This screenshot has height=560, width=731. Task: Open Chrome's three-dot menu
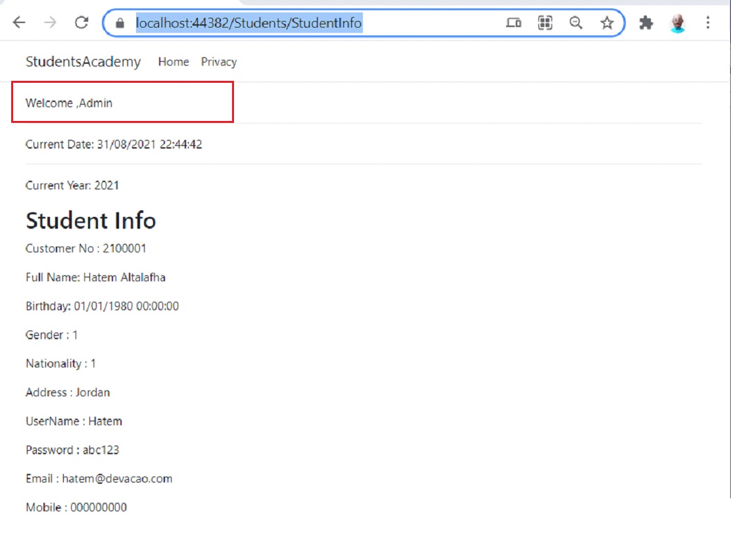pos(708,22)
